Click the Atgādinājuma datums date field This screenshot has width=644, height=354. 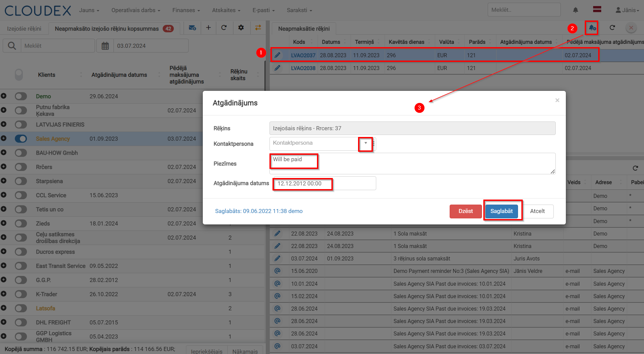[325, 183]
